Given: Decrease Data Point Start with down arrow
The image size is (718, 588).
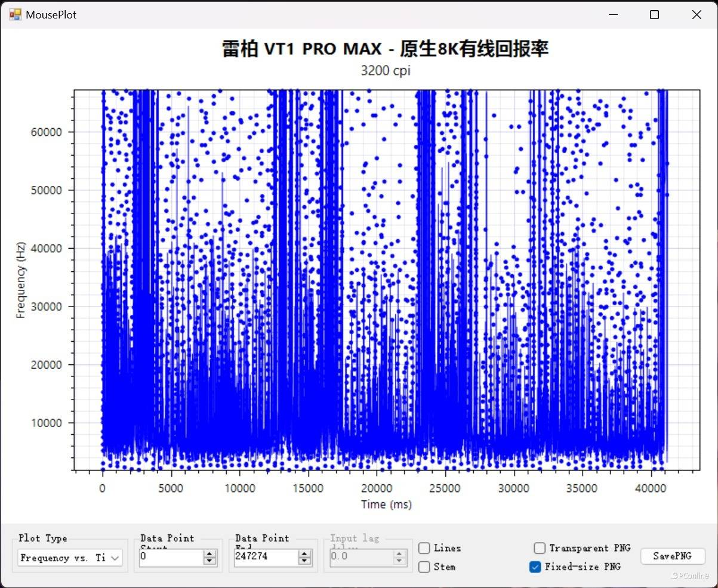Looking at the screenshot, I should click(x=209, y=561).
